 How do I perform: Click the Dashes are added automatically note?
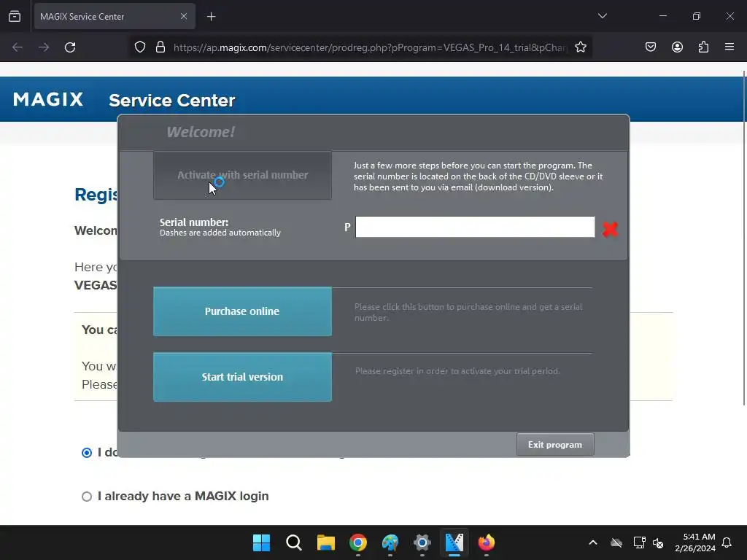point(220,233)
